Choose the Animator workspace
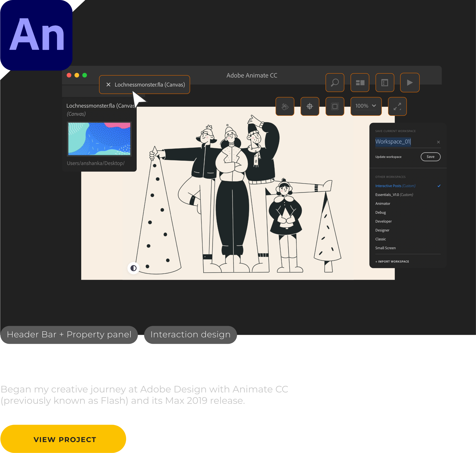The height and width of the screenshot is (453, 476). click(383, 204)
